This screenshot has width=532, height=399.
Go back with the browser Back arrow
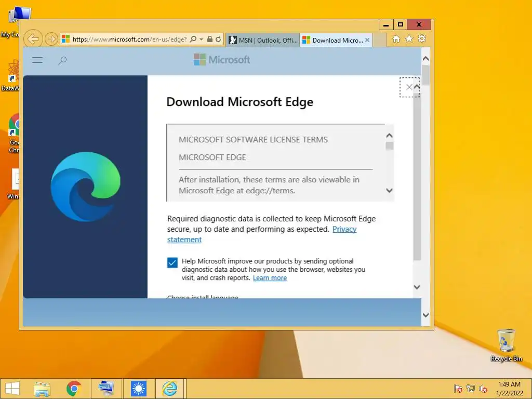click(x=33, y=39)
